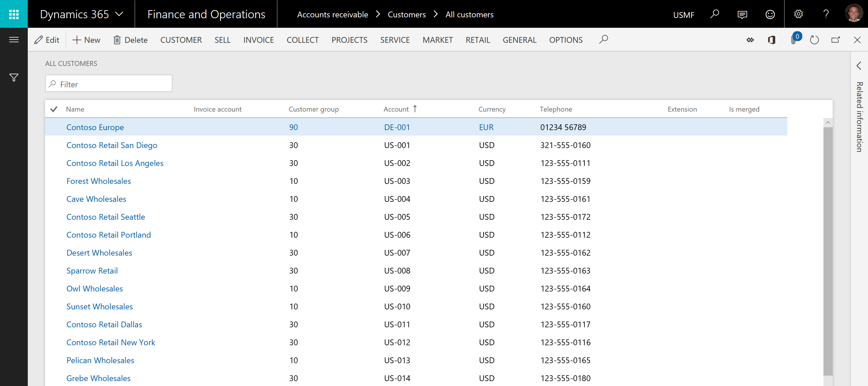Filter customers using the Filter input field
Screen dimensions: 868x386
pyautogui.click(x=108, y=84)
